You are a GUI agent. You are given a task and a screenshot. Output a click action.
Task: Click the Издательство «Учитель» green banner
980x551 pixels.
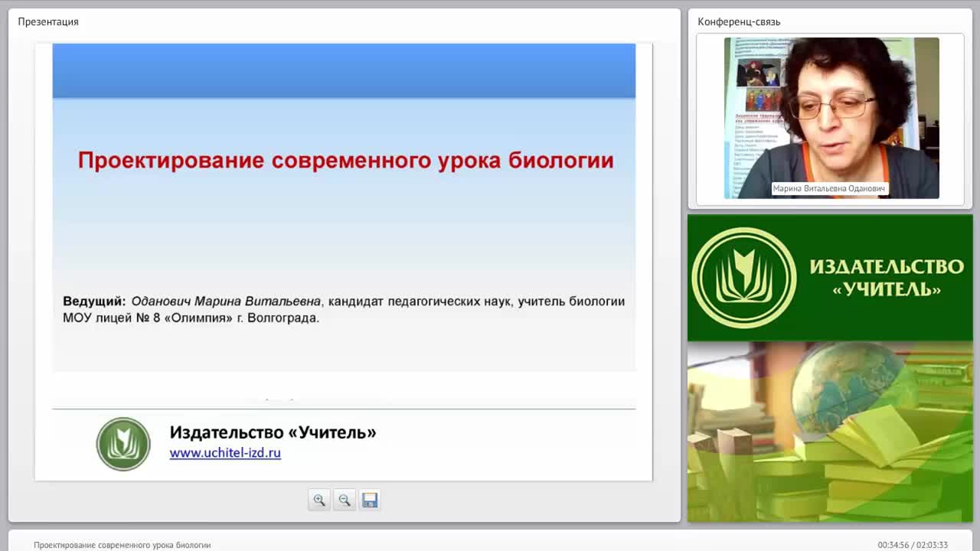(x=830, y=278)
